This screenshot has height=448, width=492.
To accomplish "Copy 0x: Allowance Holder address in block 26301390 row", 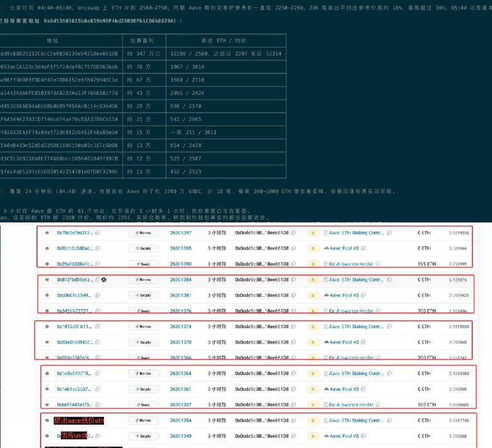I will pos(378,264).
